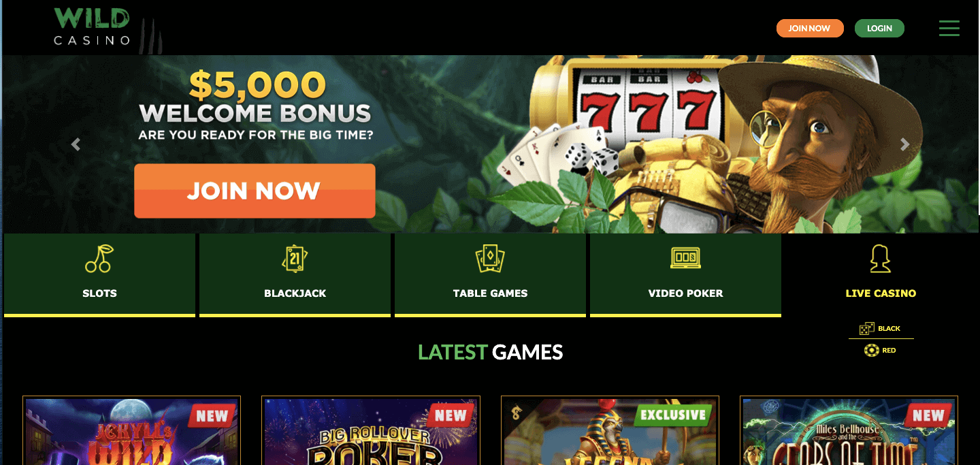Open the Slots category tab
The width and height of the screenshot is (980, 465).
(x=99, y=275)
